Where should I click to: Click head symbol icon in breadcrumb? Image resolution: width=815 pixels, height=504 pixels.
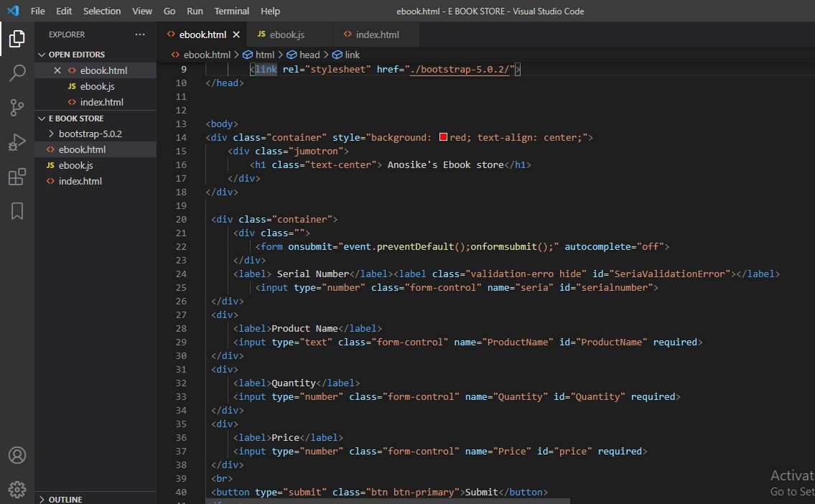point(292,55)
